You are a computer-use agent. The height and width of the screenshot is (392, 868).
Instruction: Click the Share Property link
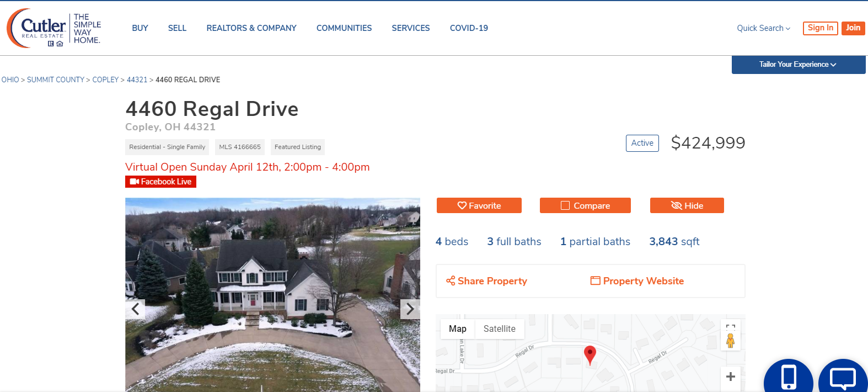(487, 281)
